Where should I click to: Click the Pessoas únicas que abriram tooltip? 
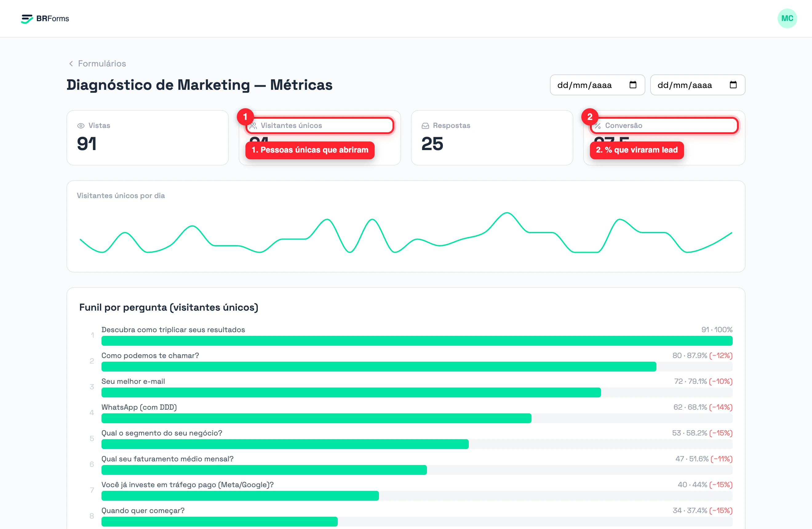[x=310, y=150]
